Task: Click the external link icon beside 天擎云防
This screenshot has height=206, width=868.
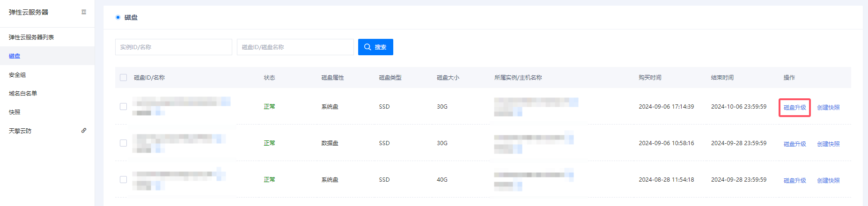Action: click(84, 131)
